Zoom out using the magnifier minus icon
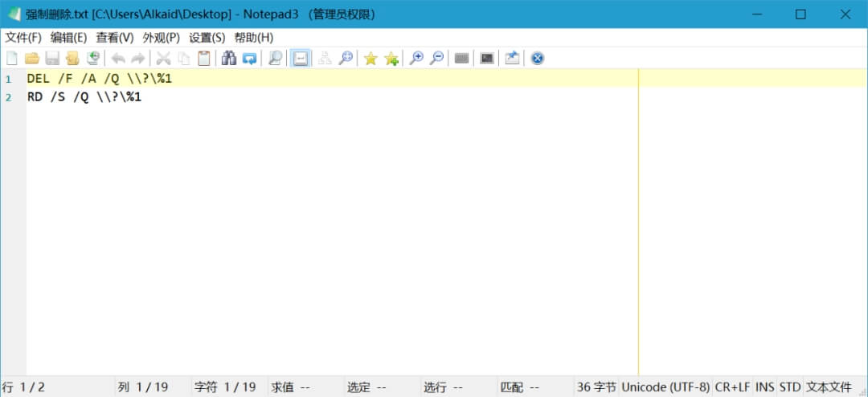The image size is (868, 397). [436, 58]
